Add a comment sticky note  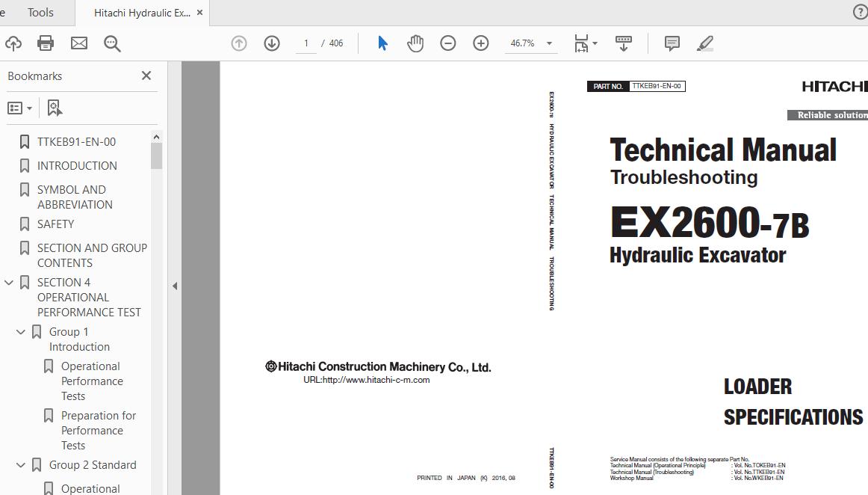click(x=672, y=43)
